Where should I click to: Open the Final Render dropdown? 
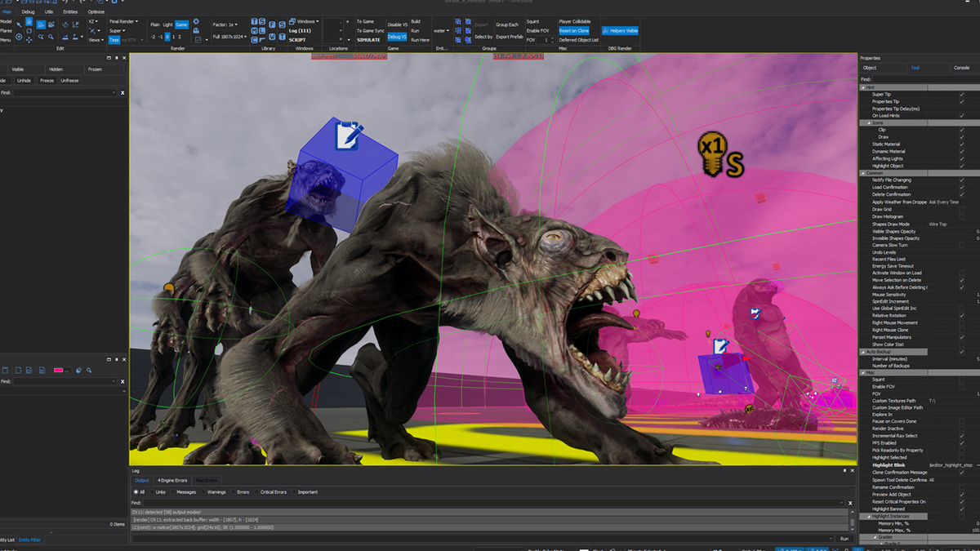(123, 22)
